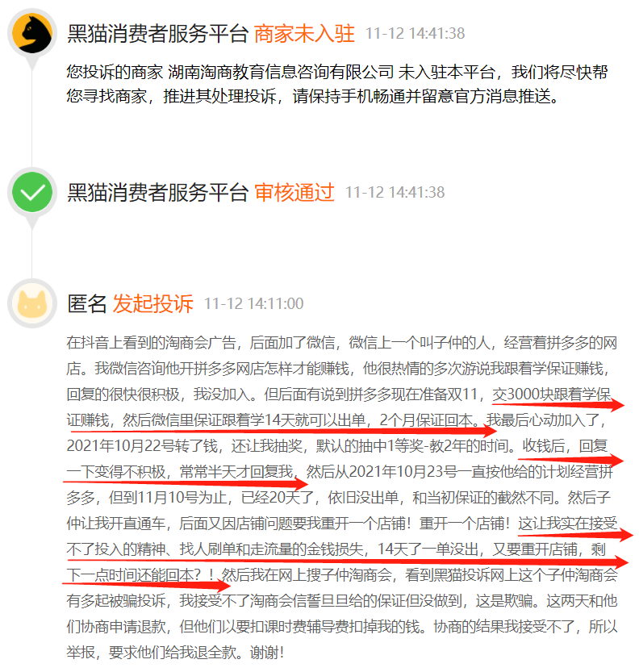
Task: Select the orange 商家未入驻 status label
Action: pyautogui.click(x=304, y=33)
